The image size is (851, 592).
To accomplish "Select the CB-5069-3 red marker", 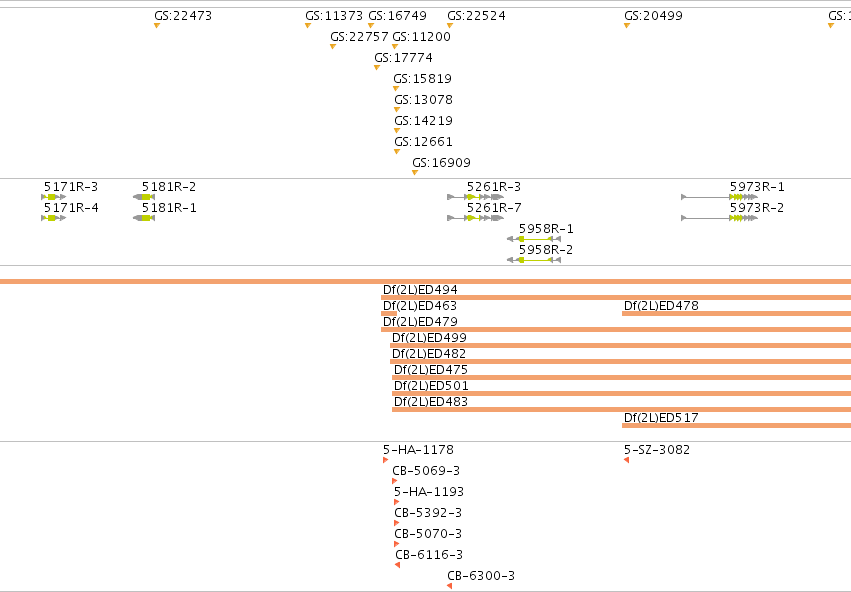I will tap(395, 481).
